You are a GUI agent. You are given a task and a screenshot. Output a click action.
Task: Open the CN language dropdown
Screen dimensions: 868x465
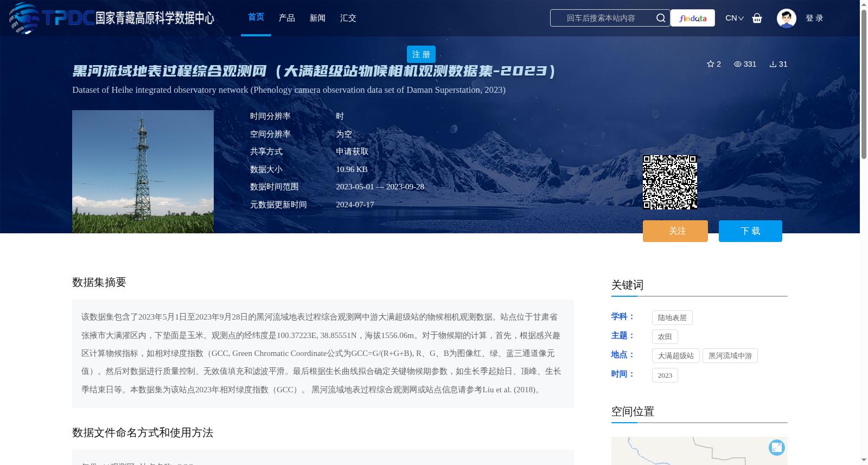tap(735, 18)
